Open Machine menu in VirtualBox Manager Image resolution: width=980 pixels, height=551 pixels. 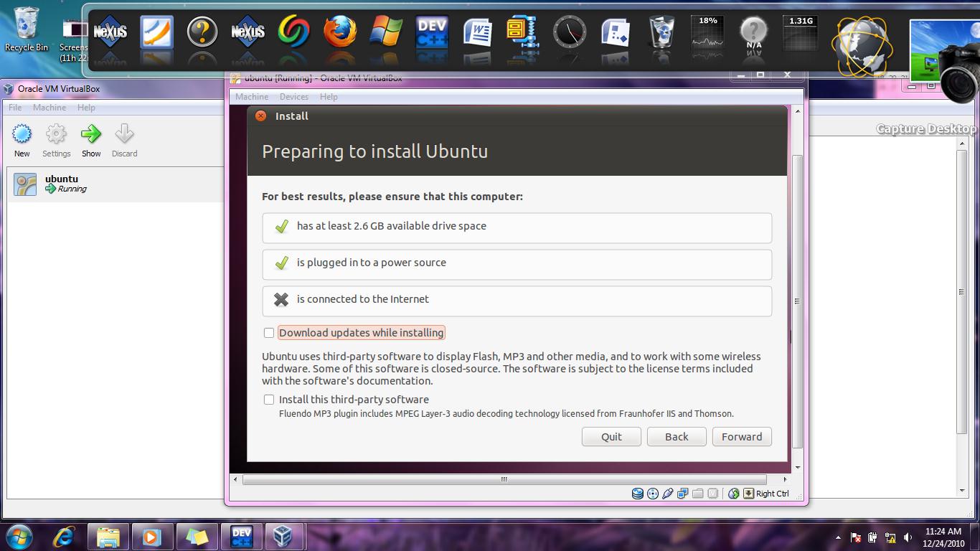[x=50, y=108]
